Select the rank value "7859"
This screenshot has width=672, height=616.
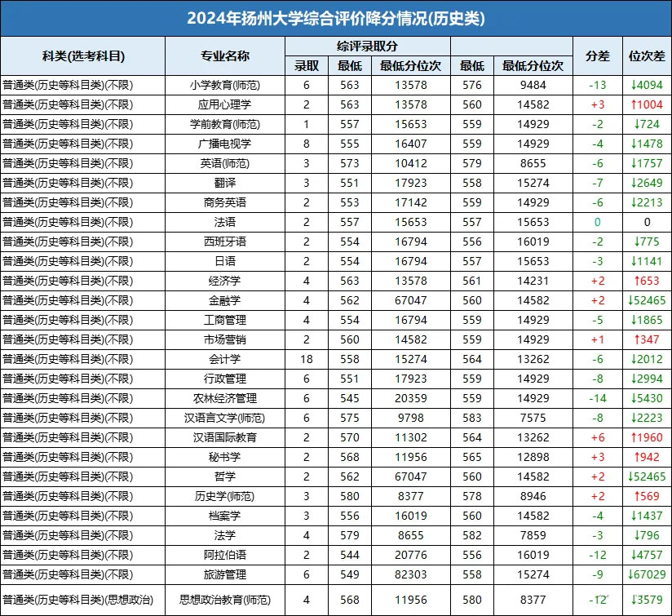pyautogui.click(x=533, y=535)
